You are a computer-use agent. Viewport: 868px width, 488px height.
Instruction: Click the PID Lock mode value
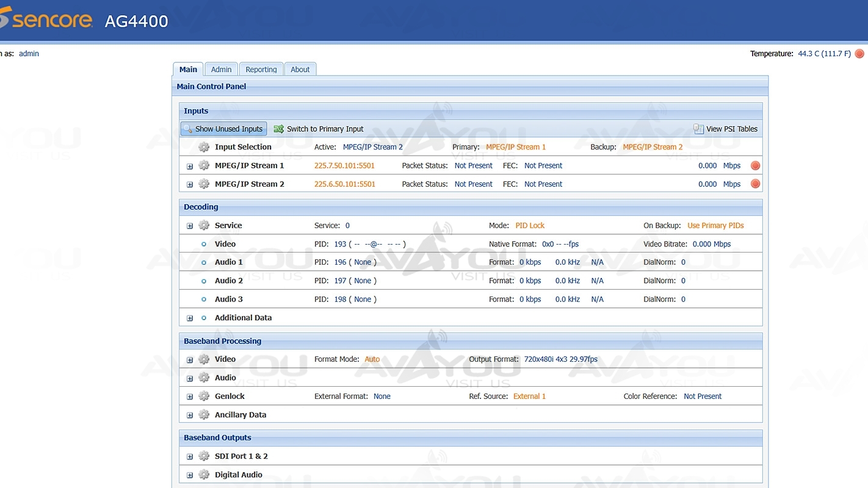coord(530,226)
